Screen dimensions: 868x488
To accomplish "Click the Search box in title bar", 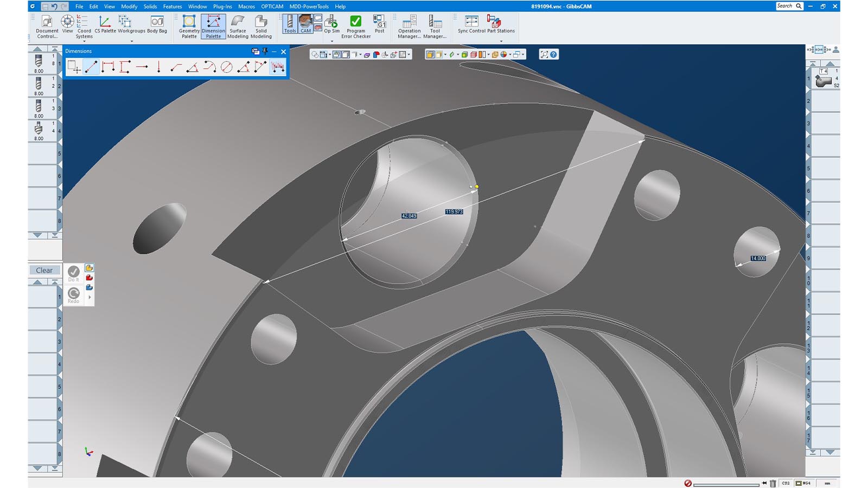I will click(789, 6).
